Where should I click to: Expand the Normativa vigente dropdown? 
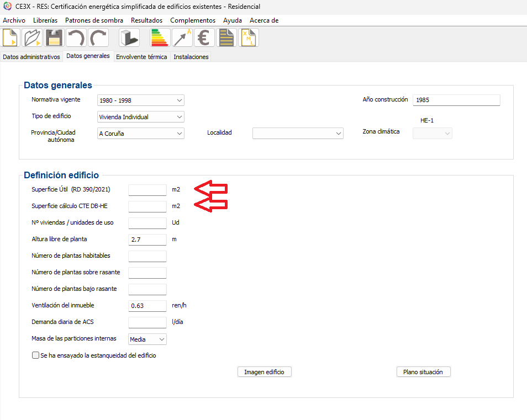[x=141, y=100]
